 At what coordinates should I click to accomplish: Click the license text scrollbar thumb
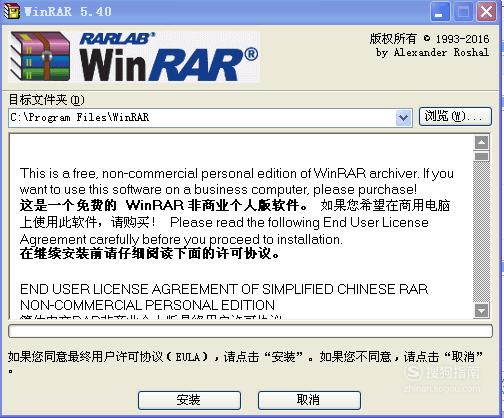pos(481,156)
